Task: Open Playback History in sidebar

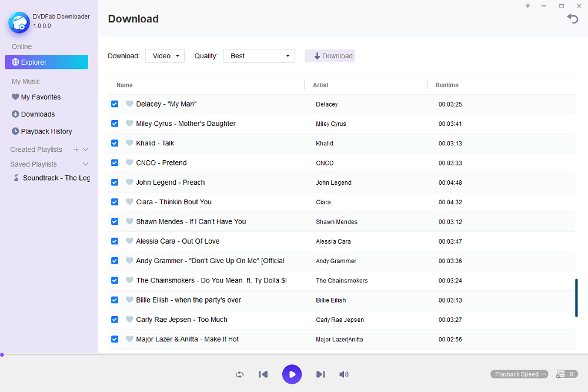Action: pyautogui.click(x=42, y=131)
